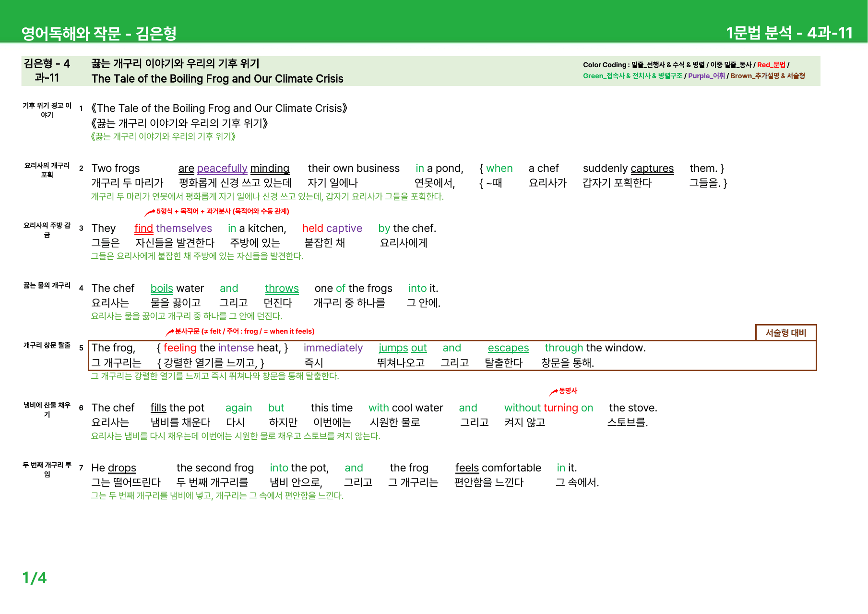Click the underlined verb captures
The height and width of the screenshot is (614, 868).
[652, 169]
